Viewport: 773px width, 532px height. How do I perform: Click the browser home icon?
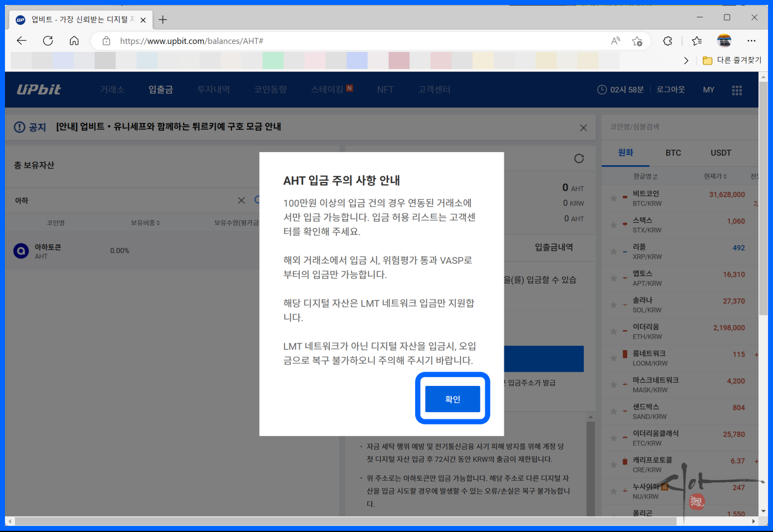tap(74, 41)
